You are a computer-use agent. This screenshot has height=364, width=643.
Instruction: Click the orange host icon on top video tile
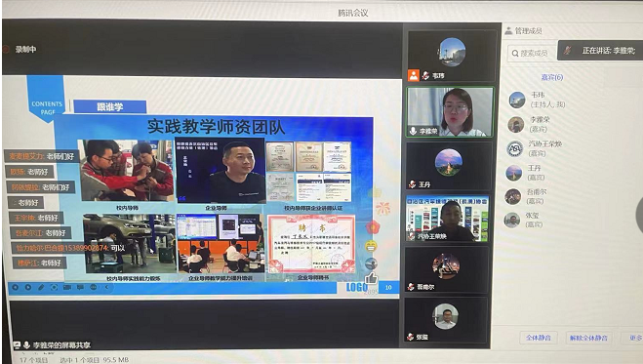tap(414, 75)
